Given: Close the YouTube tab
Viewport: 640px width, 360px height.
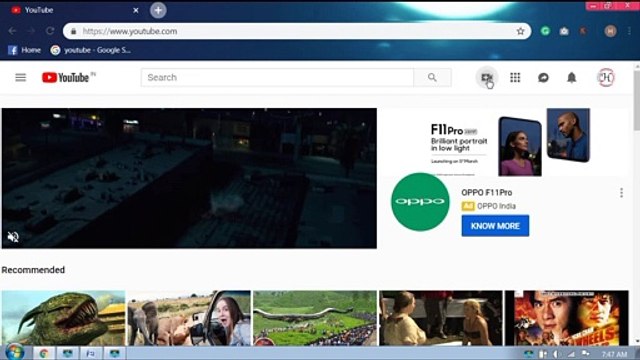Looking at the screenshot, I should point(136,10).
